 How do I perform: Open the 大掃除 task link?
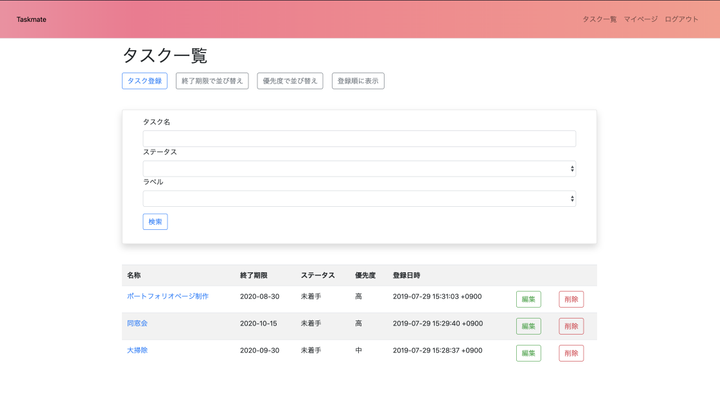click(x=137, y=350)
